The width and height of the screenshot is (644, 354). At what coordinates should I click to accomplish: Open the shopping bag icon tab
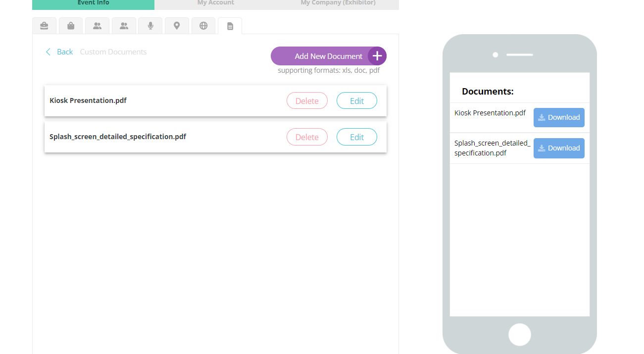point(71,26)
